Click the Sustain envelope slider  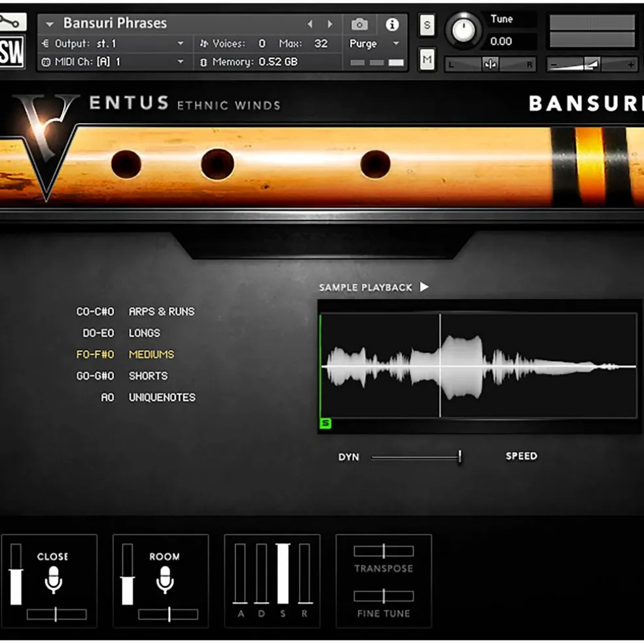click(283, 573)
